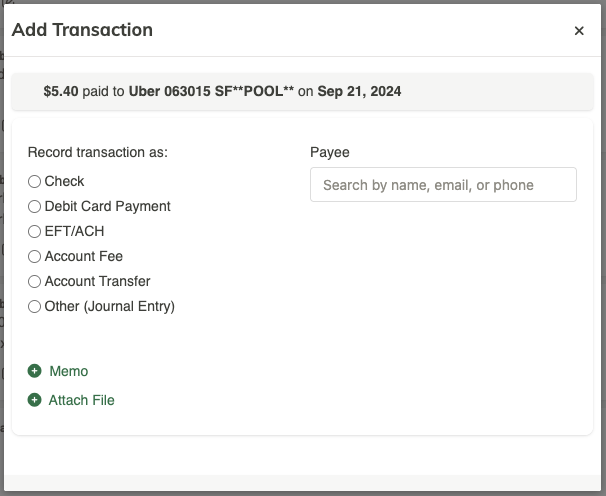The height and width of the screenshot is (496, 606).
Task: Focus the Payee search input field
Action: [x=443, y=184]
